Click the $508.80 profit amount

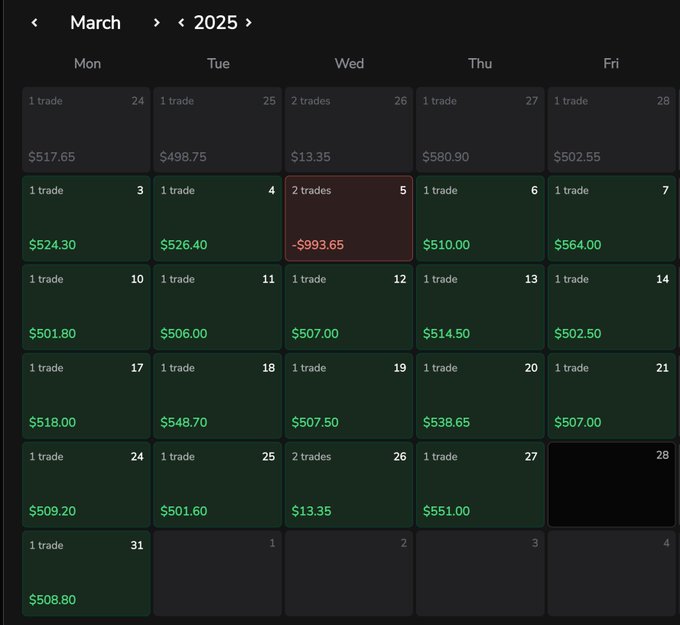(52, 600)
